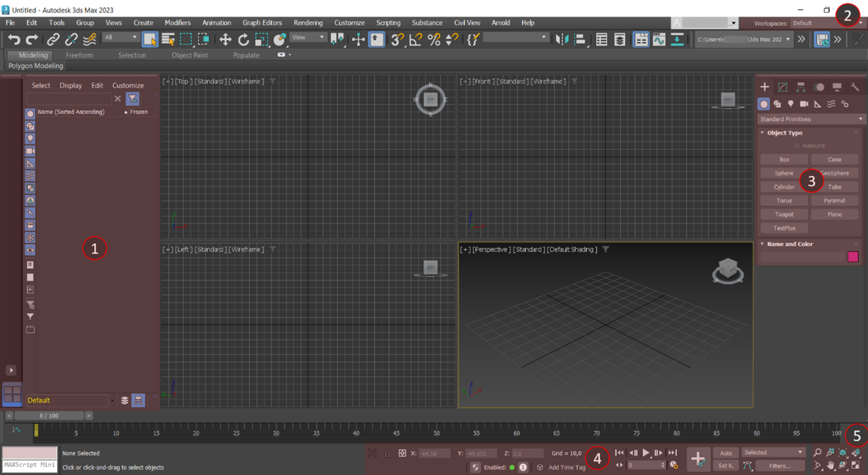
Task: Select the Pan View hand icon
Action: pos(830,464)
